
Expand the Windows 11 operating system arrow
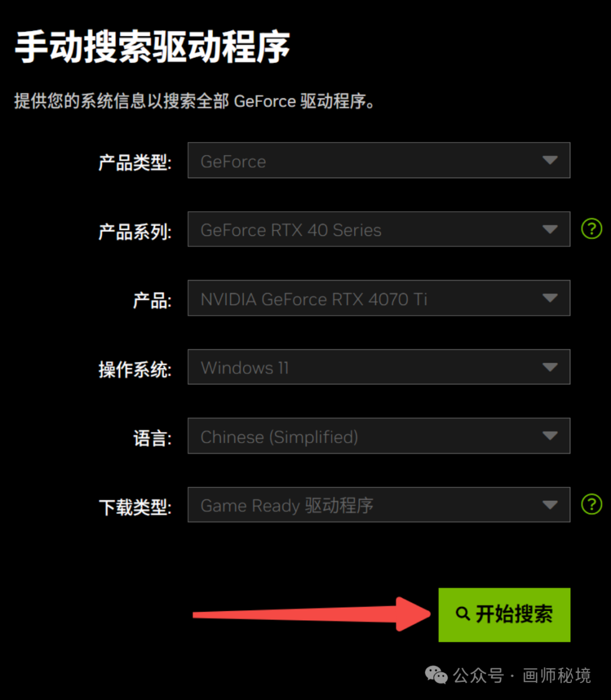pyautogui.click(x=550, y=367)
